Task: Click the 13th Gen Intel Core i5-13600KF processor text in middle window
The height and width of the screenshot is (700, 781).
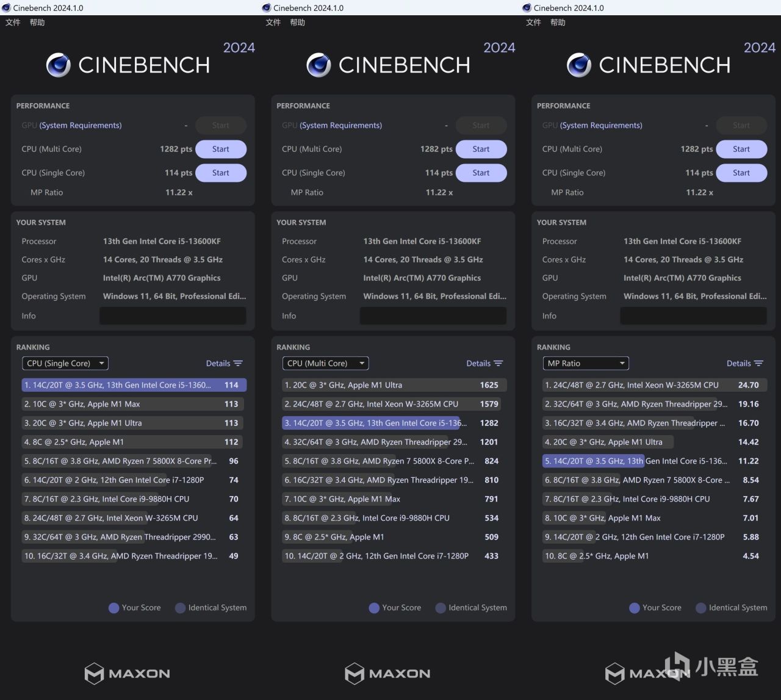Action: pyautogui.click(x=422, y=241)
